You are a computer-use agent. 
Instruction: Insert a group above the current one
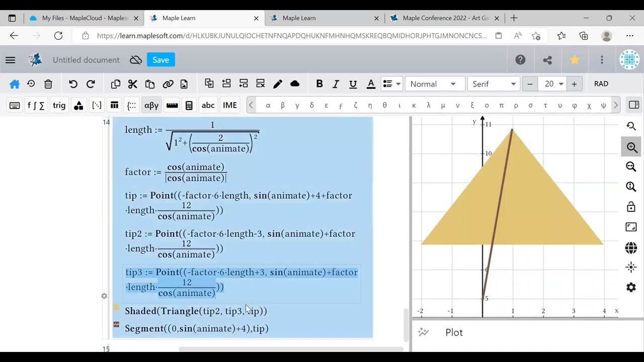tap(226, 83)
